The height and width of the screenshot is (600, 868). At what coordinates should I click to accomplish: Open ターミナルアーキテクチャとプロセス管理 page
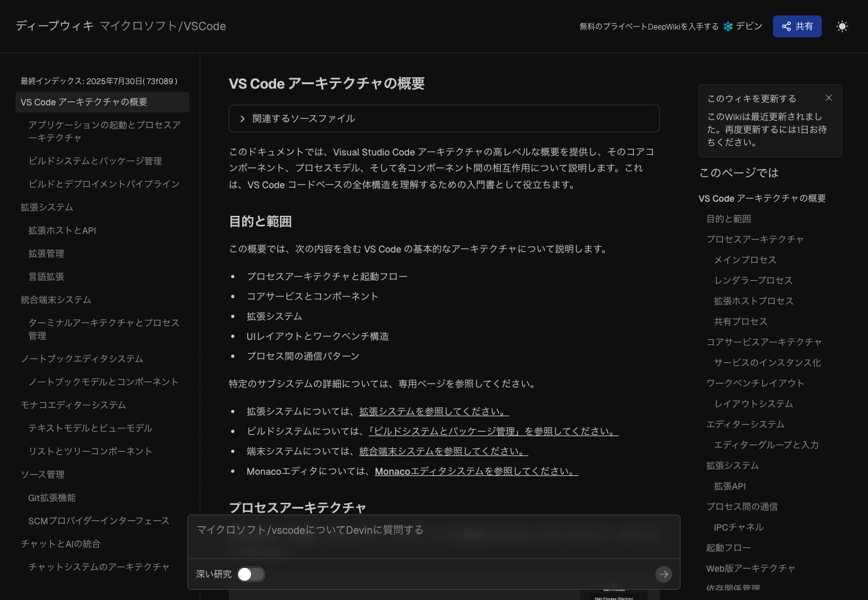coord(104,329)
